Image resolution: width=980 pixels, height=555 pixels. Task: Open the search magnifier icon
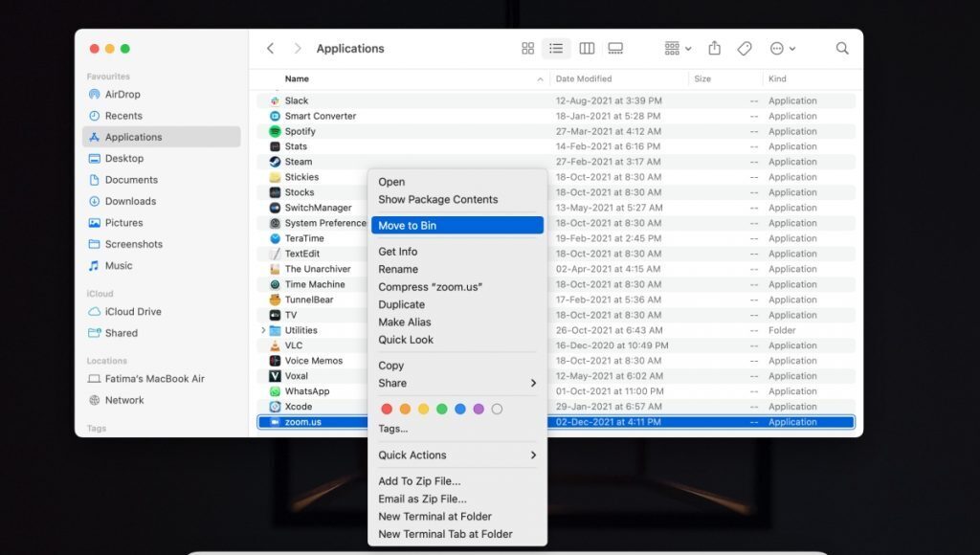click(841, 48)
